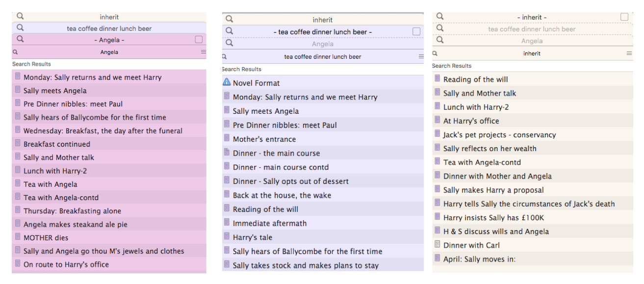The height and width of the screenshot is (284, 644).
Task: Click the magnifier next to '- tea coffee dinner lunch beer -'
Action: coord(229,31)
